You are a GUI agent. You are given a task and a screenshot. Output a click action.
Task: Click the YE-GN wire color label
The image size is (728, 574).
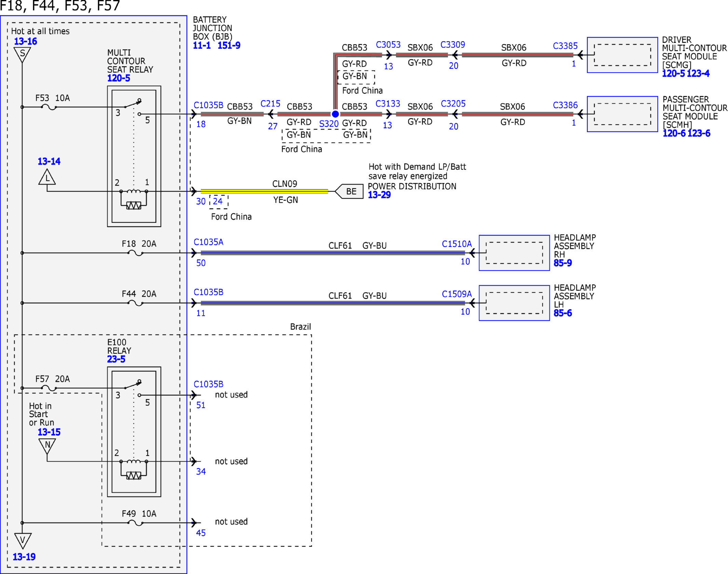285,200
